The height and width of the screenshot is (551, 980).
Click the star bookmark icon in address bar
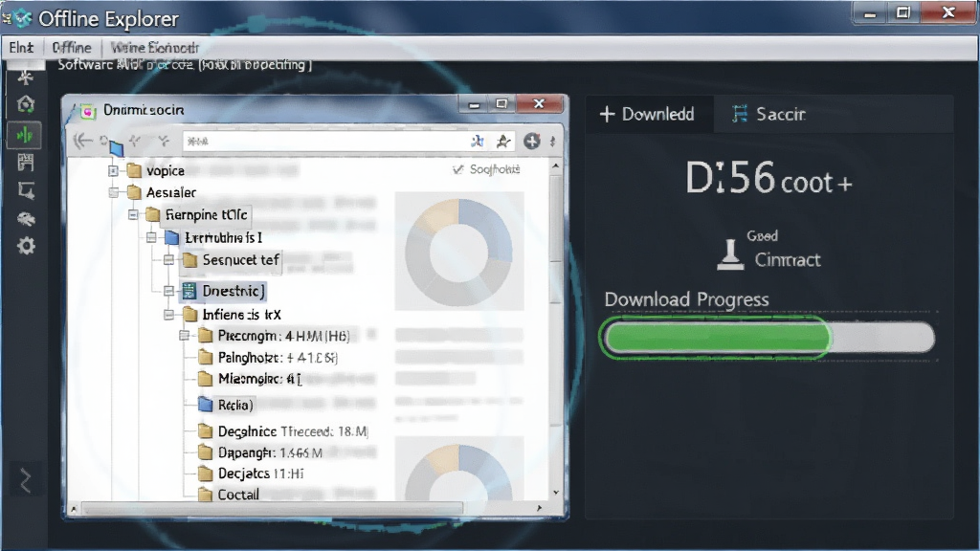(503, 142)
